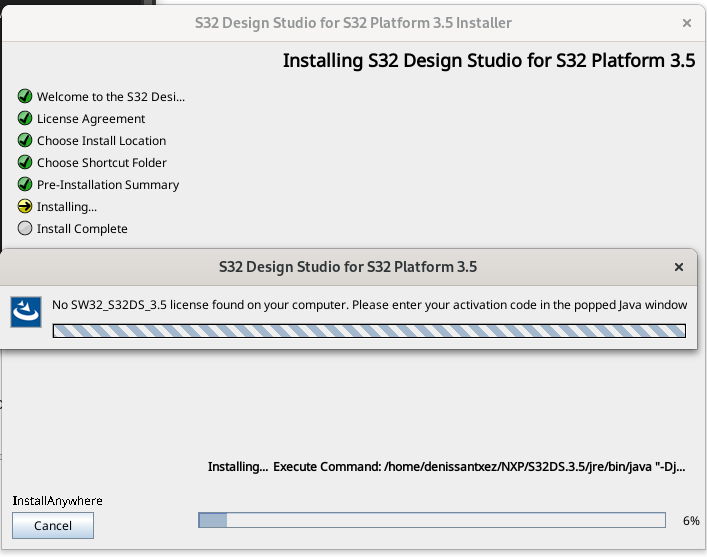This screenshot has width=707, height=557.
Task: Select the Choose Install Location step label
Action: click(x=102, y=141)
